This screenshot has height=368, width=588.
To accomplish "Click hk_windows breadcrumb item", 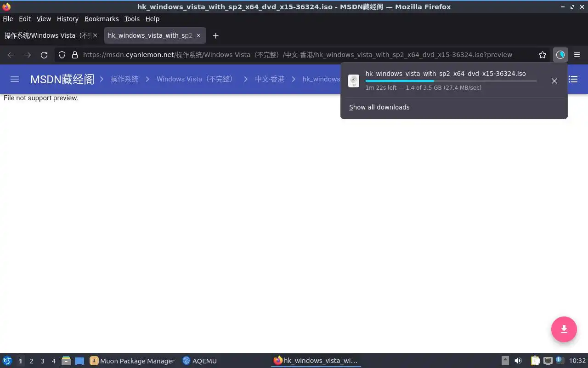I will pos(321,79).
